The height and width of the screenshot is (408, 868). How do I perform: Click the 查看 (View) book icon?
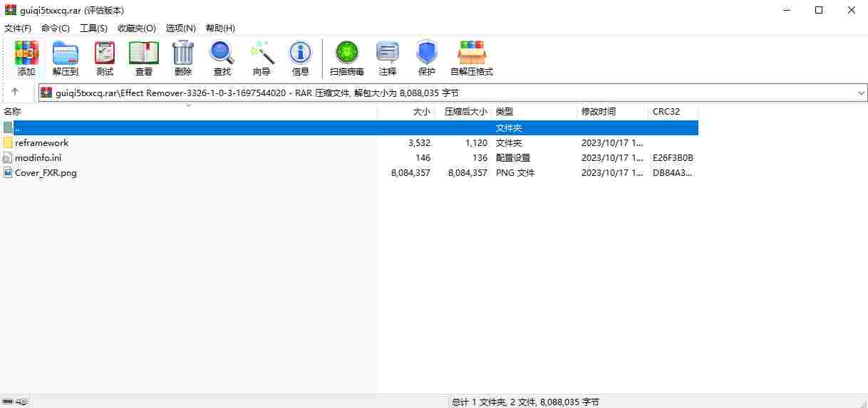[144, 53]
